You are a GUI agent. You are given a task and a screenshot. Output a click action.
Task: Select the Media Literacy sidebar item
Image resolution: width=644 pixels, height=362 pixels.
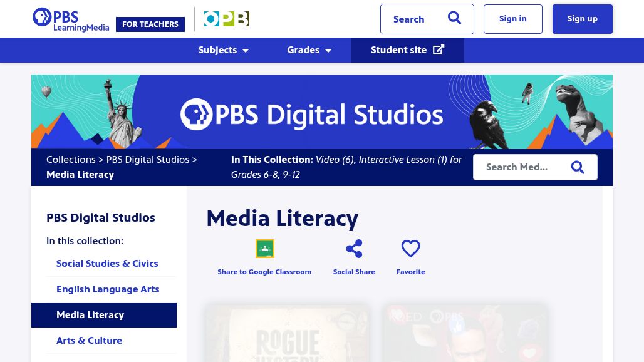90,315
